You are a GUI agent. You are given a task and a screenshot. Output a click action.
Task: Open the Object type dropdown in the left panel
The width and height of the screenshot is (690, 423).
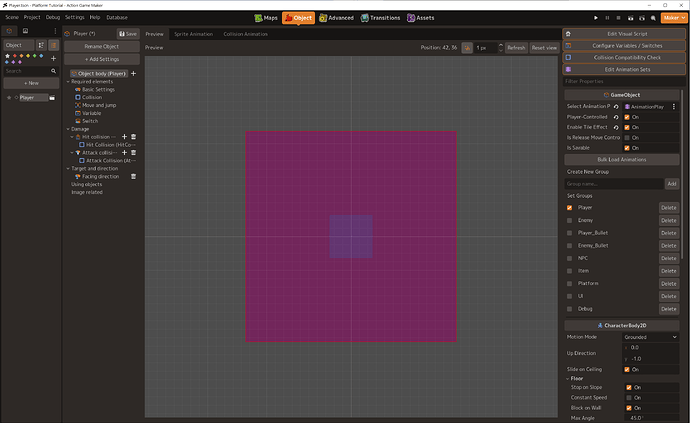point(19,45)
